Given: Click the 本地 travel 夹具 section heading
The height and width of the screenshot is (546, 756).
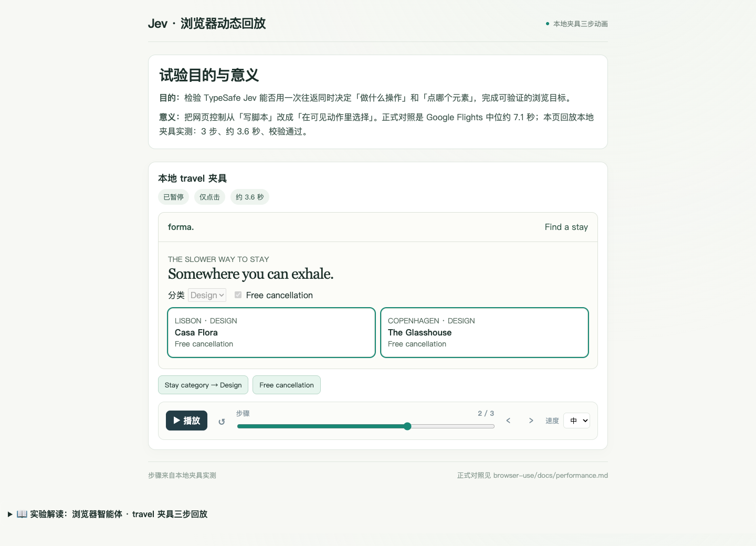Looking at the screenshot, I should [193, 178].
